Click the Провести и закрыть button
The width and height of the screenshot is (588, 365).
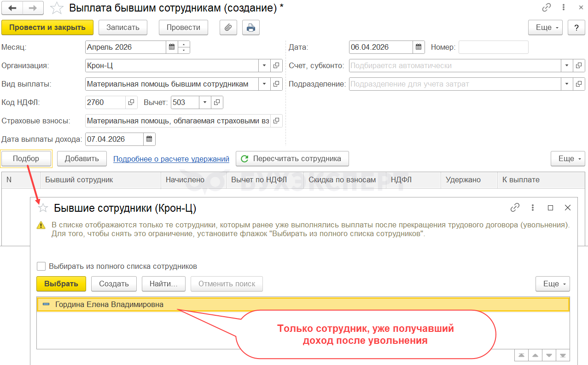[47, 28]
